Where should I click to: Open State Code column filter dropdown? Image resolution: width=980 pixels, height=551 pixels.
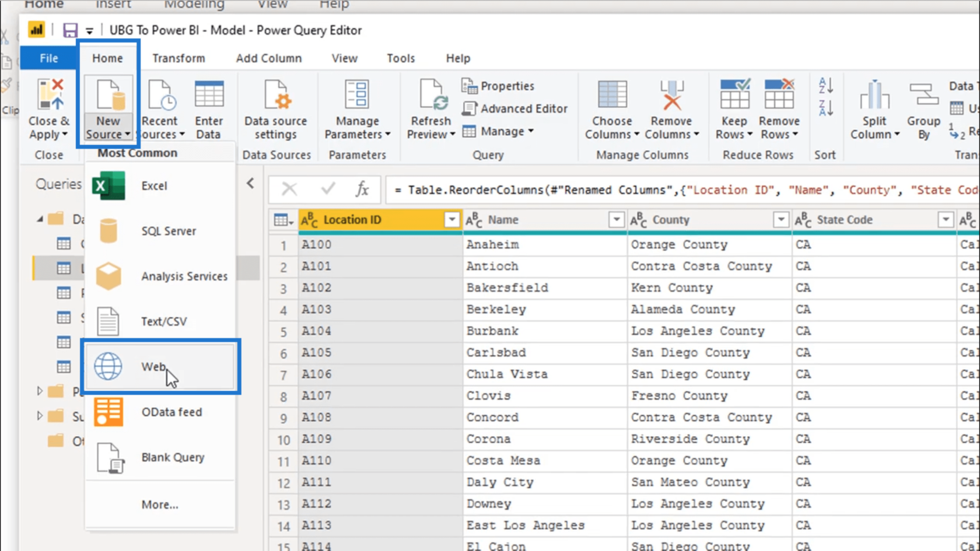click(x=946, y=220)
